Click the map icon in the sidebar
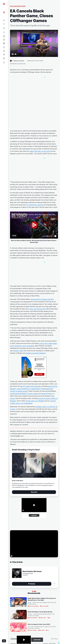 (x=4, y=40)
